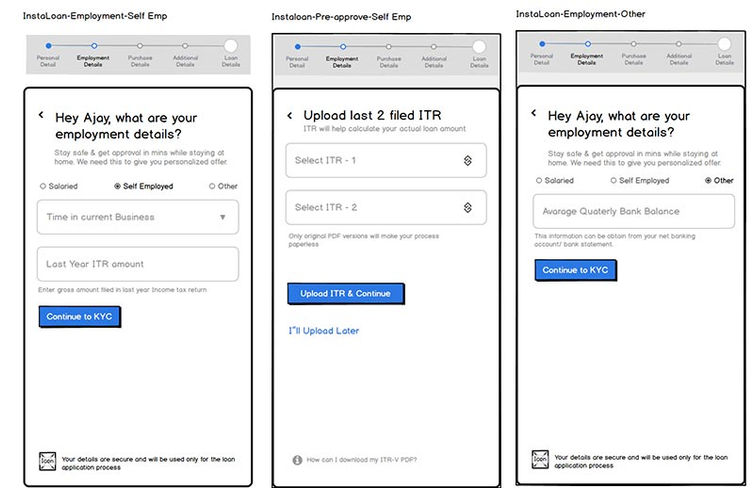Screen dimensions: 754x488
Task: Jump to Purchase Details step on Self Emp screen
Action: [139, 46]
